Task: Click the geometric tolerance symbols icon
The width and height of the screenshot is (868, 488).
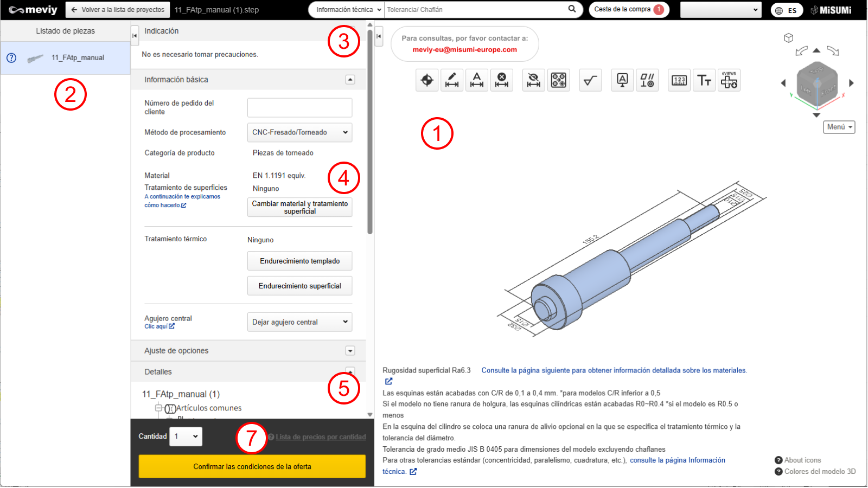Action: [x=647, y=81]
